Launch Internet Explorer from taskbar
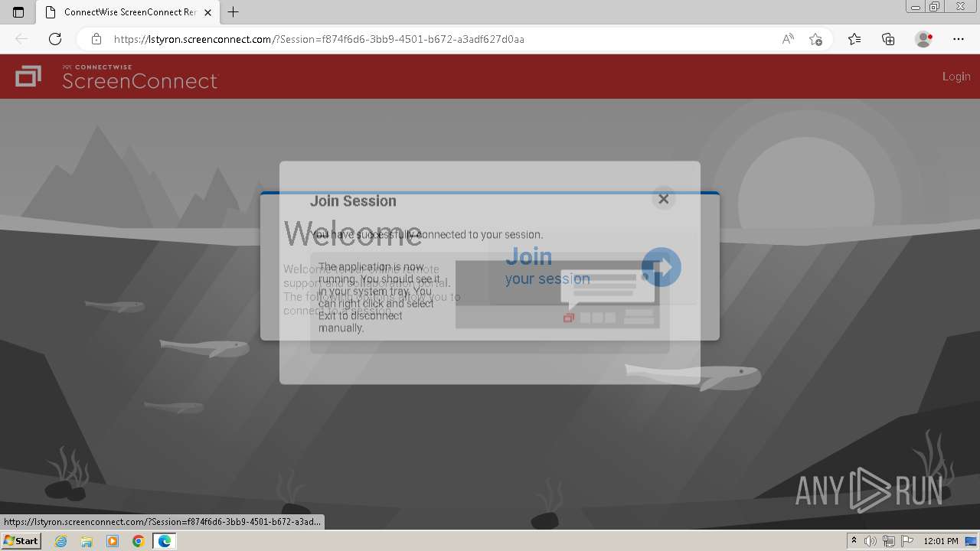980x551 pixels. coord(60,541)
